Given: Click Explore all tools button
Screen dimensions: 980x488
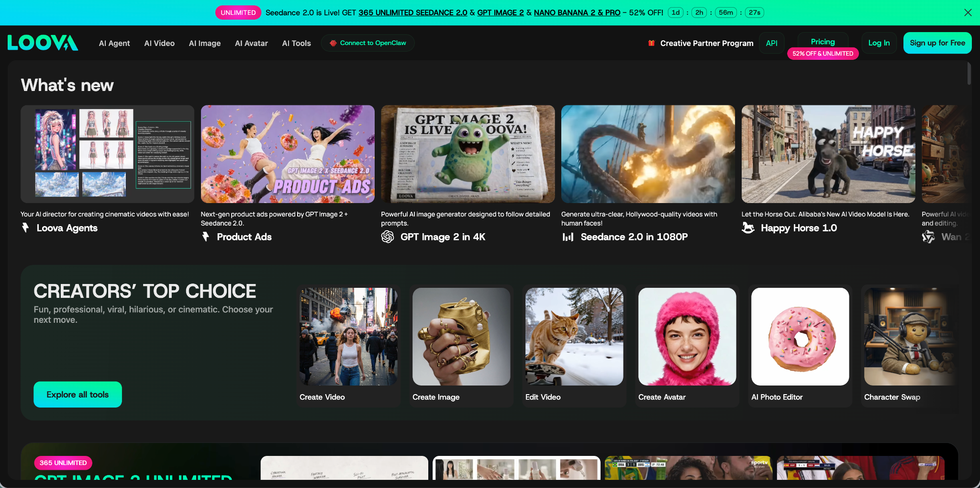Looking at the screenshot, I should click(78, 395).
